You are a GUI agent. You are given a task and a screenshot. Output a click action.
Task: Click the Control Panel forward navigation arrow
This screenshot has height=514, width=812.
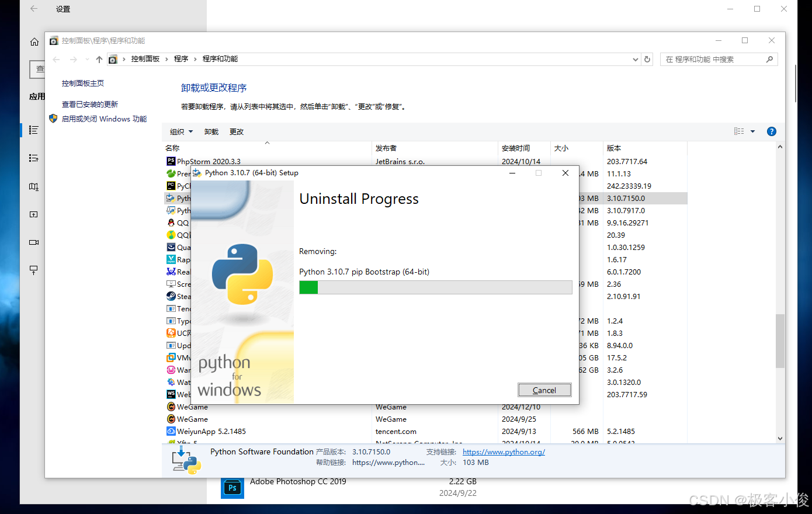[74, 59]
